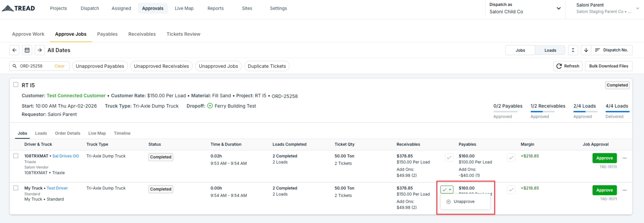Select the RT I5 order checkbox
644x223 pixels.
[16, 85]
